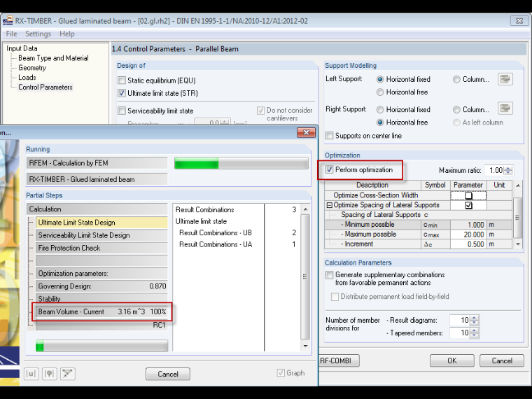Uncheck Ultimate limit state (STR)
Viewport: 532px width, 399px height.
(x=122, y=93)
